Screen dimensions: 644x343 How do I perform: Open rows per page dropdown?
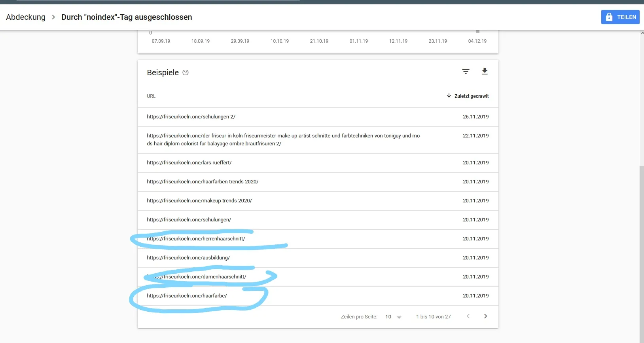click(x=393, y=317)
